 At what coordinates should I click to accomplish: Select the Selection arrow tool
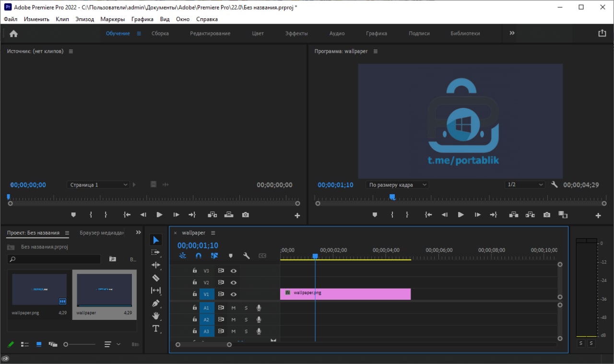[156, 240]
